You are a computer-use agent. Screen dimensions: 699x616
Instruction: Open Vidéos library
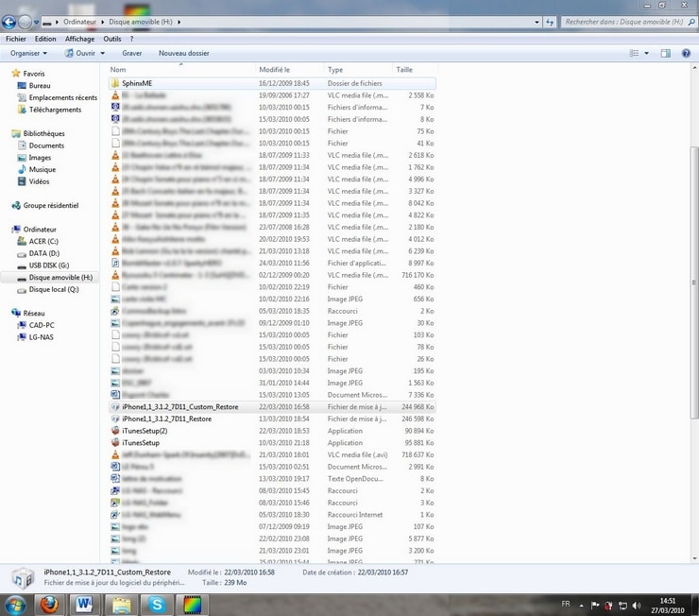39,181
